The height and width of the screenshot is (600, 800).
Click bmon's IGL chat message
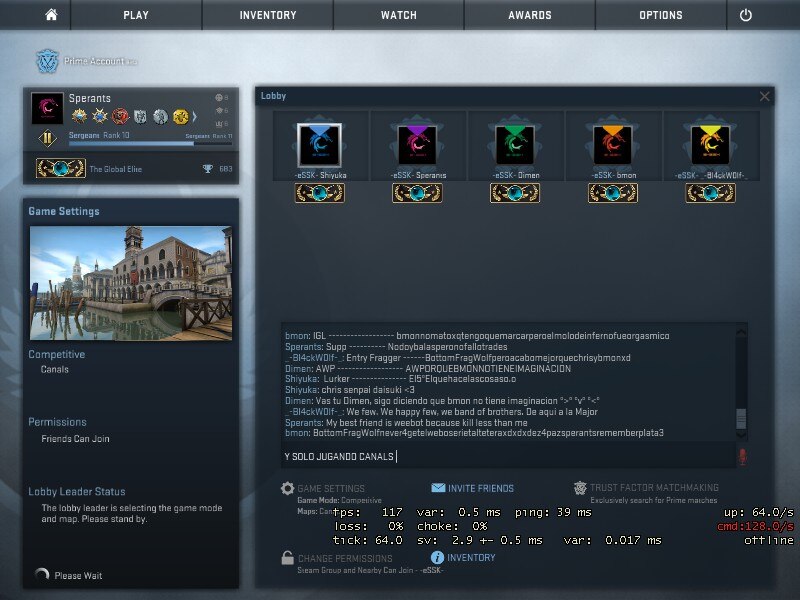477,336
